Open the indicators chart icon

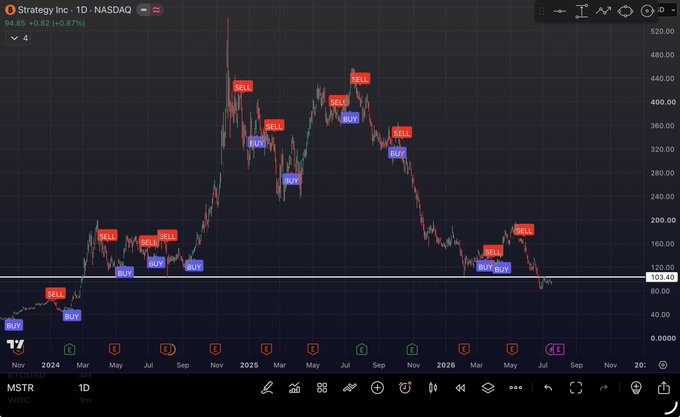(x=294, y=388)
